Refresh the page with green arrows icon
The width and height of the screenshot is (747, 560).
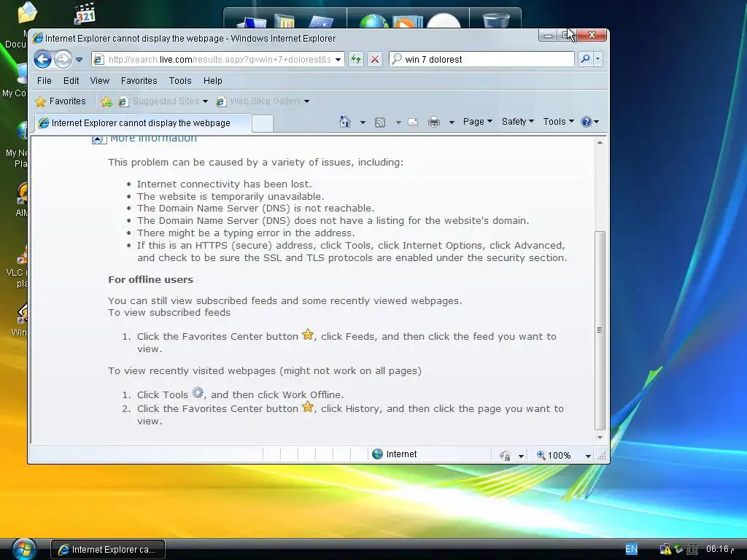point(356,60)
